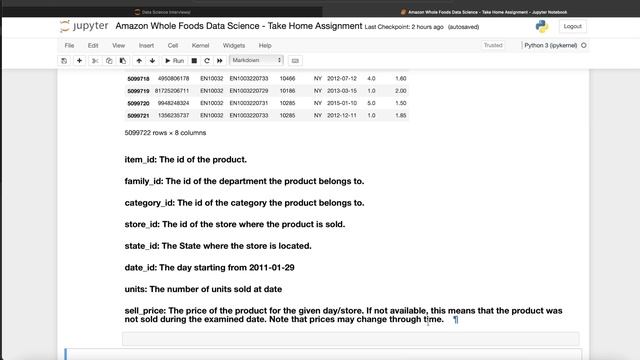Copy selected cells
Screen dimensions: 640x360
(x=109, y=61)
